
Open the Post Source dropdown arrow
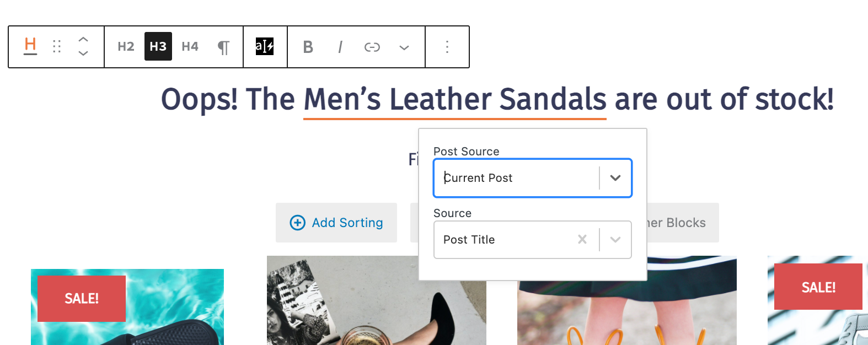tap(615, 178)
